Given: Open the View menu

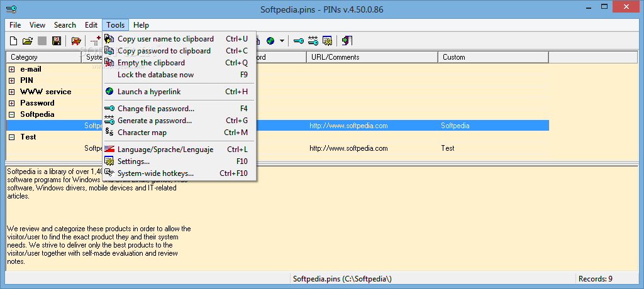Looking at the screenshot, I should (37, 25).
